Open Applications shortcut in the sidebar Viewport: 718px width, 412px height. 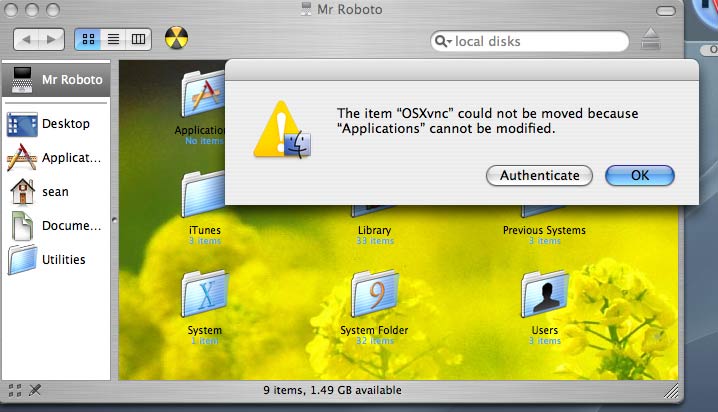pyautogui.click(x=54, y=158)
